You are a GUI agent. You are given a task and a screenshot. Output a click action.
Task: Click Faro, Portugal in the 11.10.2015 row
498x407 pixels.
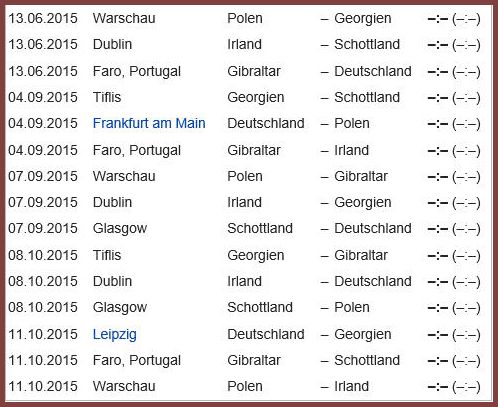pyautogui.click(x=137, y=361)
